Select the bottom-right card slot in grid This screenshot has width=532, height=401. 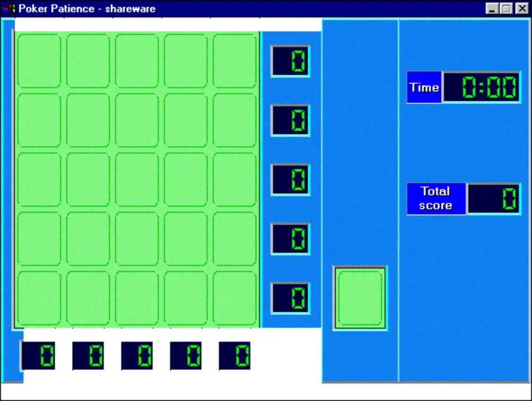[x=235, y=299]
